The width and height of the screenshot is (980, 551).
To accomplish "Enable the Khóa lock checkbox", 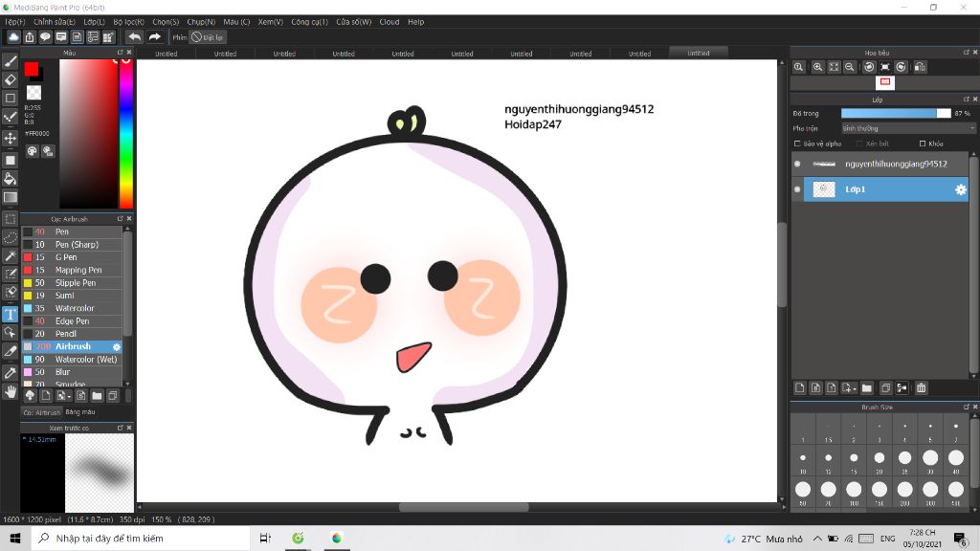I will pos(923,143).
